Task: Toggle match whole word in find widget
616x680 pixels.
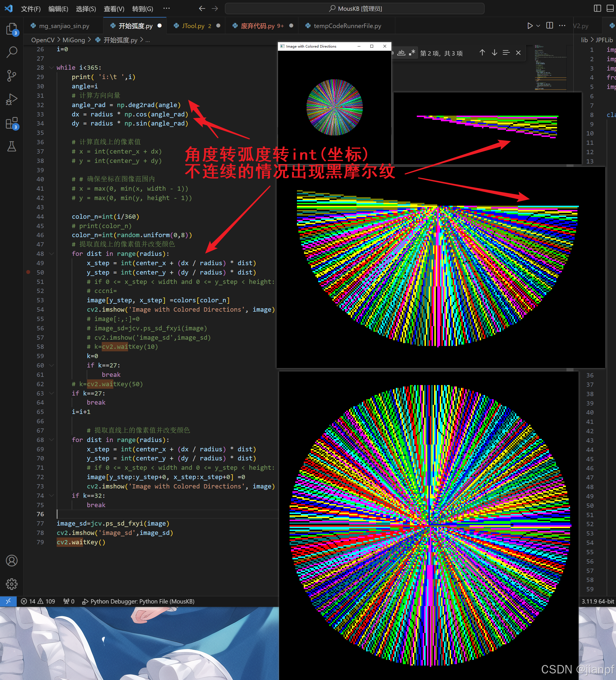Action: [401, 53]
